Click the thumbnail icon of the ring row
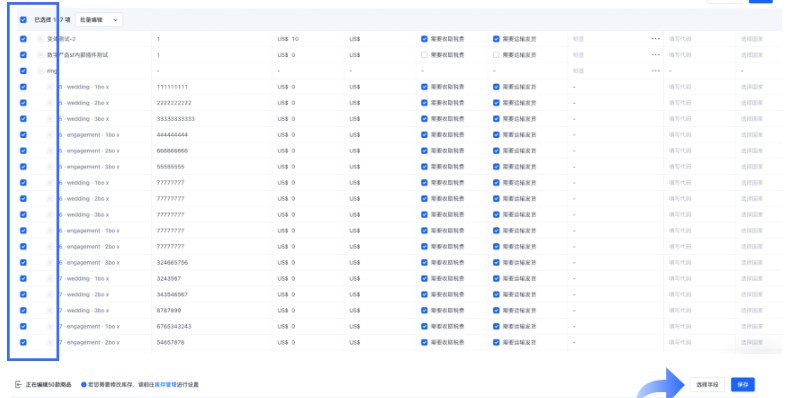 point(40,71)
